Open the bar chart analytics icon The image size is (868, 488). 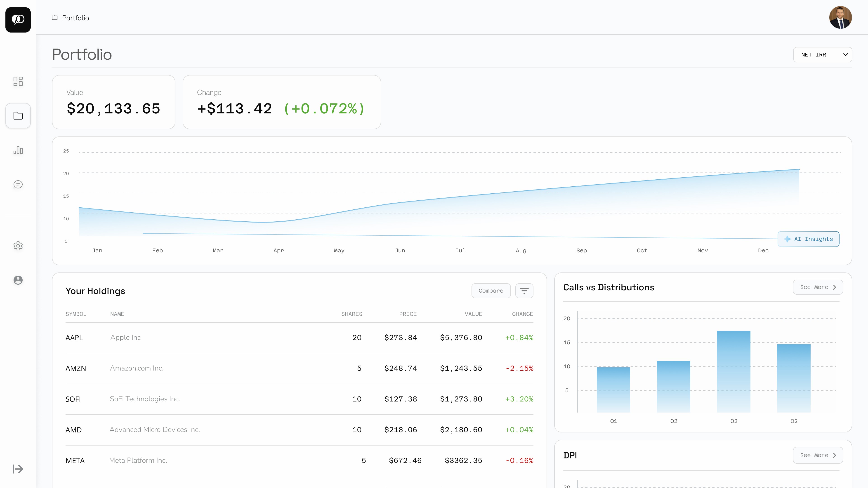(18, 150)
